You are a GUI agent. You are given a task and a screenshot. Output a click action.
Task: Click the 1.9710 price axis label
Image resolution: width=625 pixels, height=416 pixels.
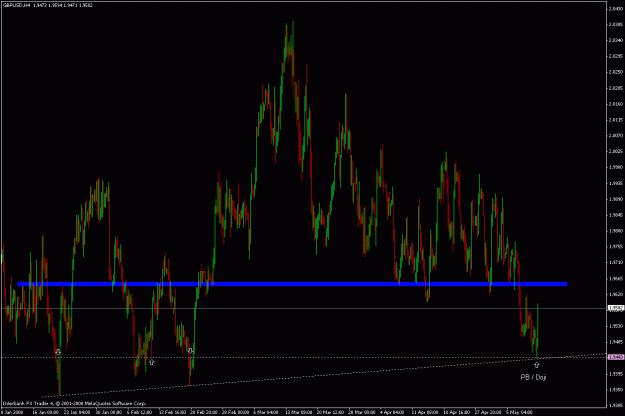point(616,263)
